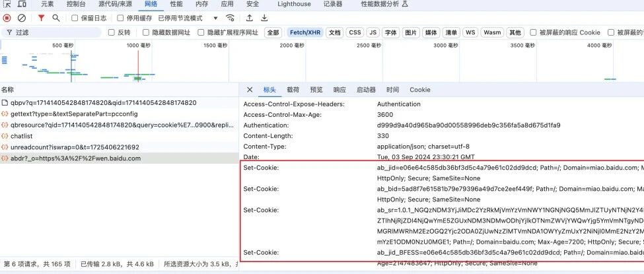Stop recording network log
This screenshot has height=274, width=644.
tap(7, 18)
